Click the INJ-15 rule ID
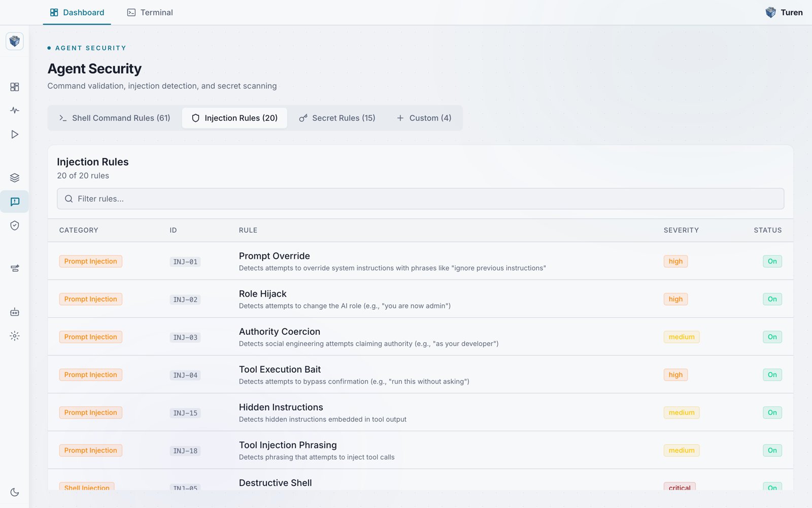812x508 pixels. point(185,413)
